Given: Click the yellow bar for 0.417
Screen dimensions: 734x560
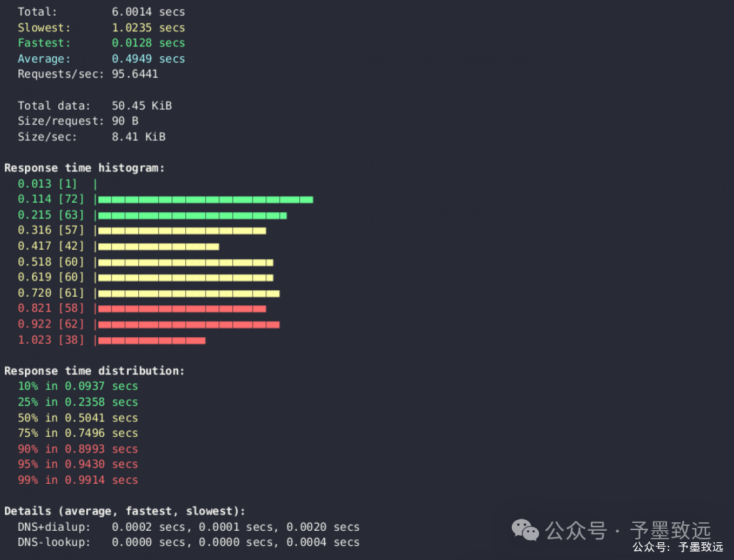Looking at the screenshot, I should [158, 246].
